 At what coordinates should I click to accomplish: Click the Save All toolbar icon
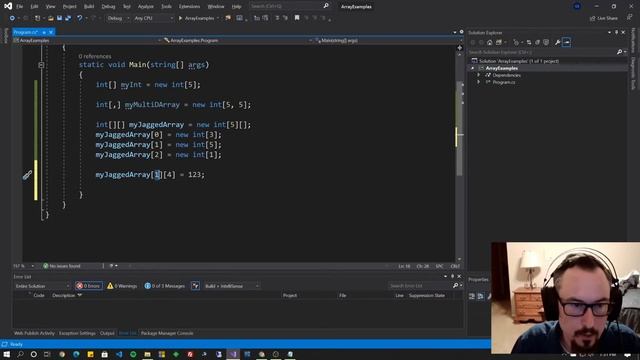point(68,18)
